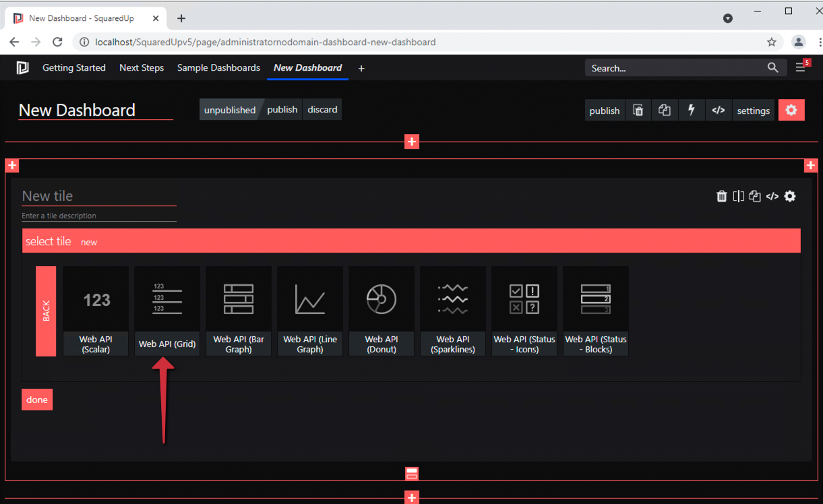Add a row with the top center plus
823x504 pixels.
click(x=412, y=141)
